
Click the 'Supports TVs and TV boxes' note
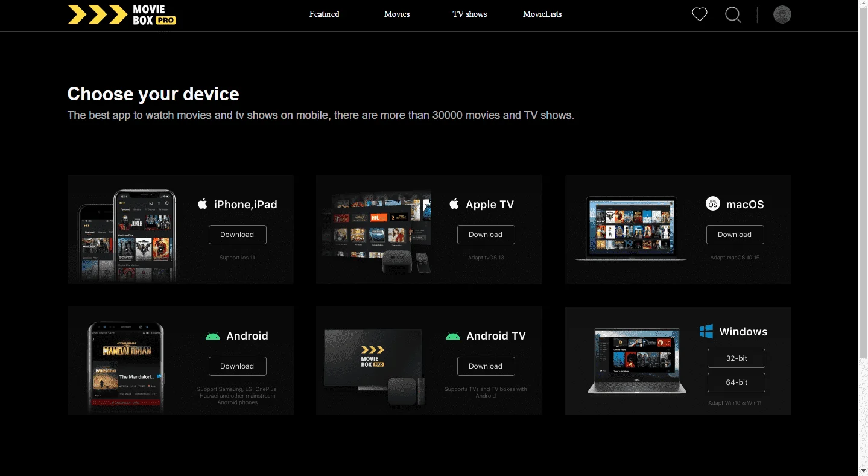[486, 392]
